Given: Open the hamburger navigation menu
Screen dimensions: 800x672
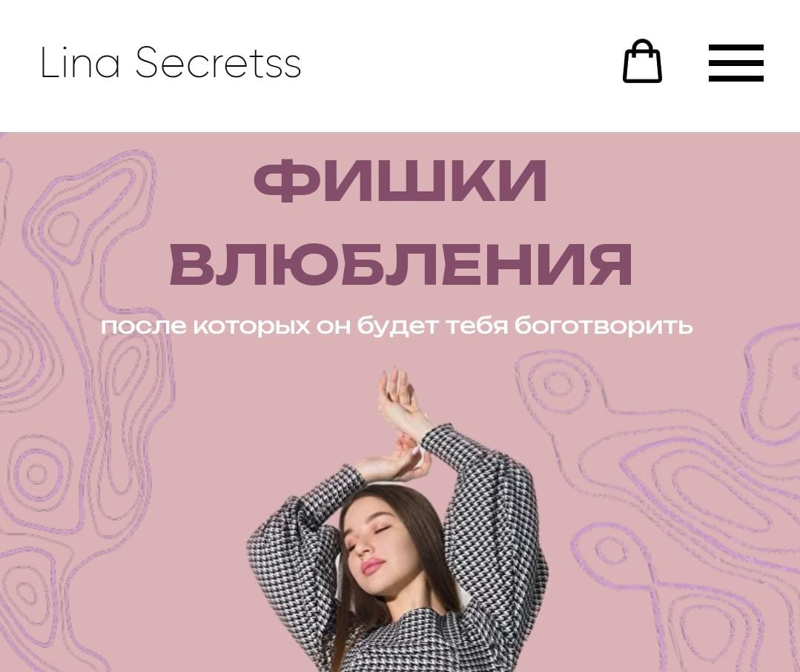Looking at the screenshot, I should click(x=735, y=63).
